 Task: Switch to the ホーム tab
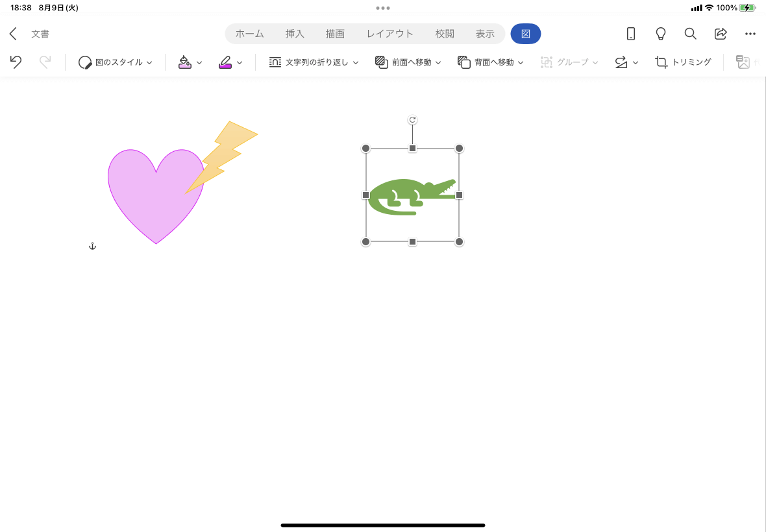[250, 34]
